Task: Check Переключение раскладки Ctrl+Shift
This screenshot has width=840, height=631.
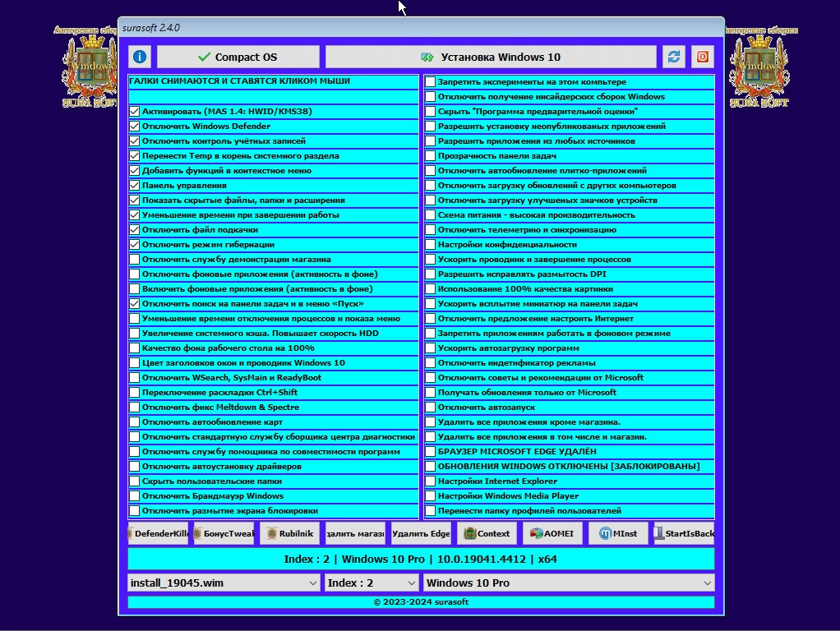Action: tap(135, 393)
